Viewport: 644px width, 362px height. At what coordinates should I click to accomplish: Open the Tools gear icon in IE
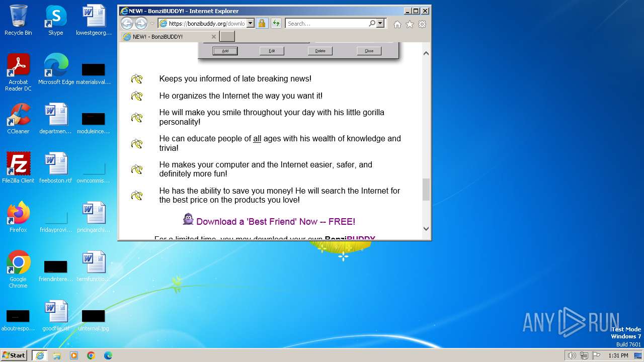[422, 24]
